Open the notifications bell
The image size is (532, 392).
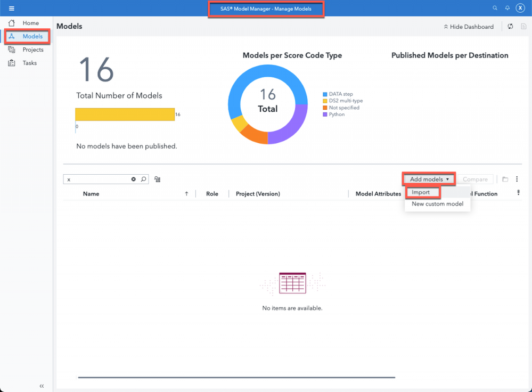pos(507,8)
